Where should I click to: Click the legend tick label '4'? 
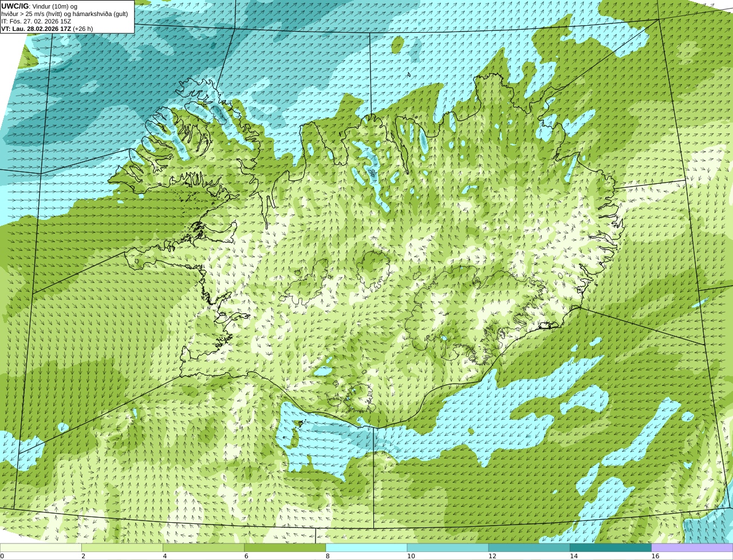pyautogui.click(x=165, y=556)
